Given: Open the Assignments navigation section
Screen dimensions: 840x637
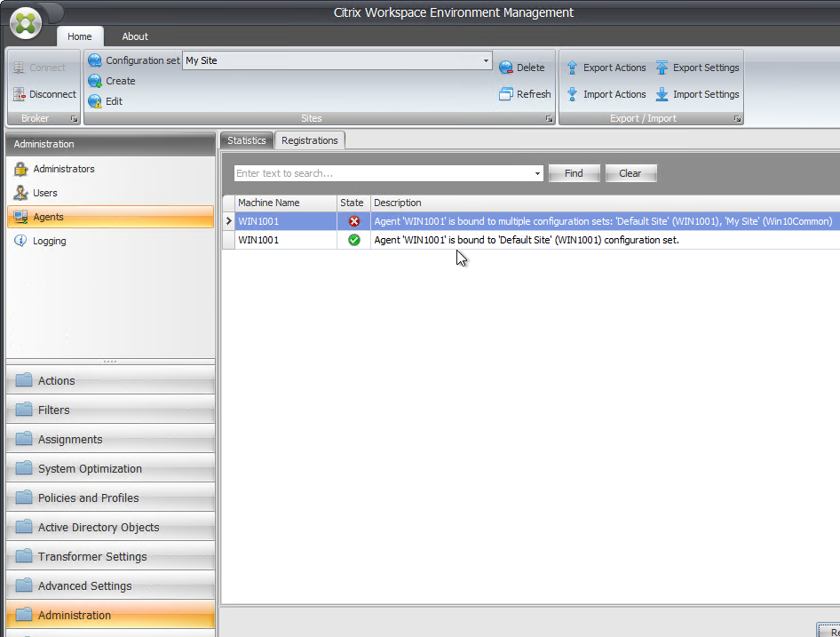Looking at the screenshot, I should [110, 439].
